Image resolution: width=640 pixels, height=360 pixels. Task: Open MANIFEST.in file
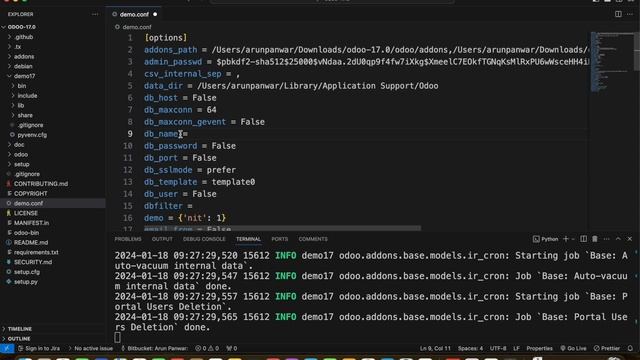[31, 223]
